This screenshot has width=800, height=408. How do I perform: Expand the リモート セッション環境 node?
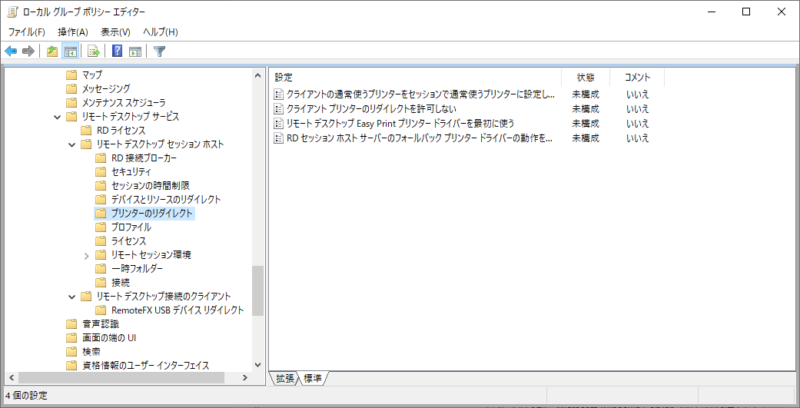pyautogui.click(x=86, y=255)
